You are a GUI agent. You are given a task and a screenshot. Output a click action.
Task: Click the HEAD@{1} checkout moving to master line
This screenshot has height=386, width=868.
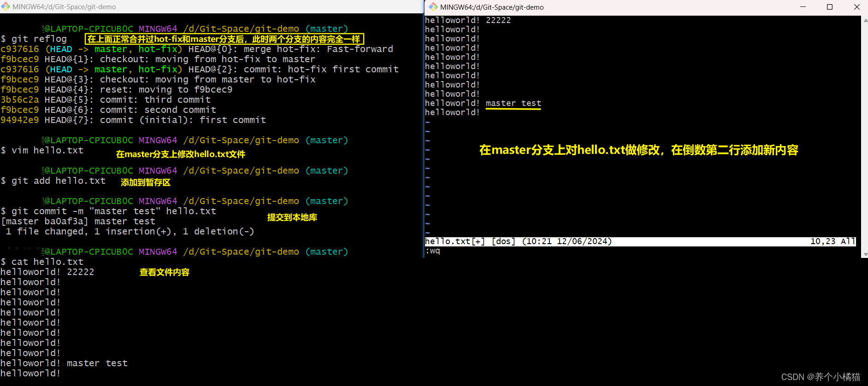pyautogui.click(x=158, y=59)
